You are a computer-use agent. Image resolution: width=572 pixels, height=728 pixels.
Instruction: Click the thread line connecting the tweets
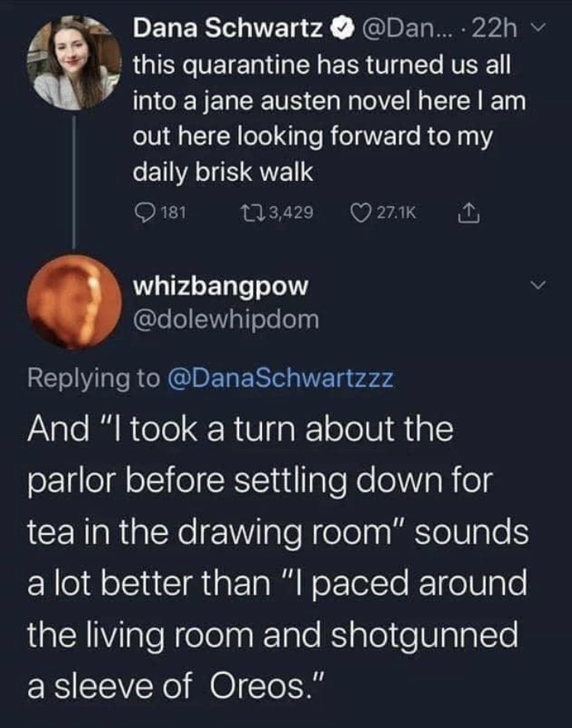[74, 182]
